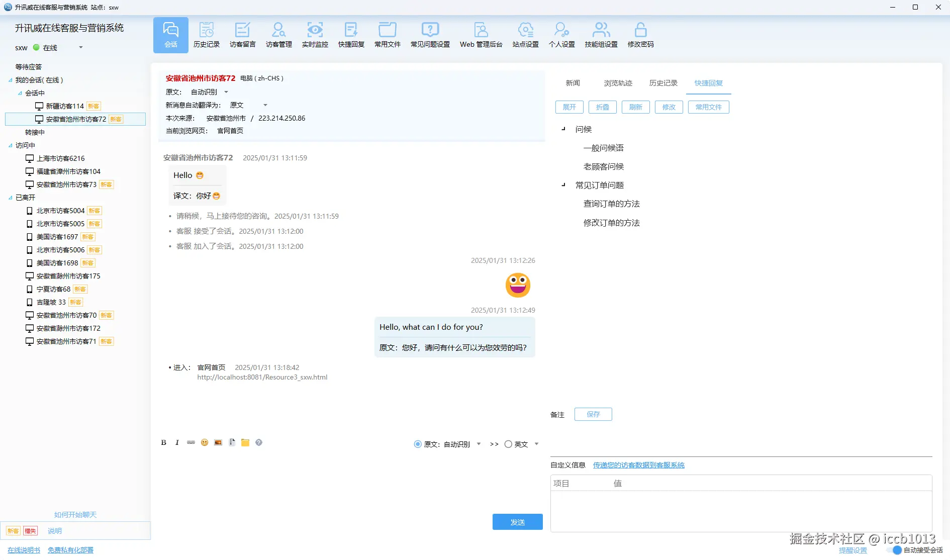950x560 pixels.
Task: Collapse the 已离开 visitor group
Action: [10, 197]
